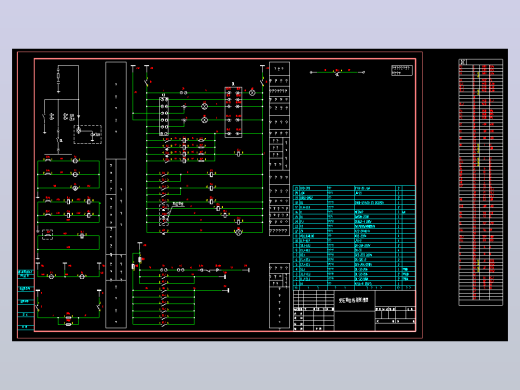
Task: Pick the stacked coil symbols at bottom-left circuit
Action: pos(68,319)
